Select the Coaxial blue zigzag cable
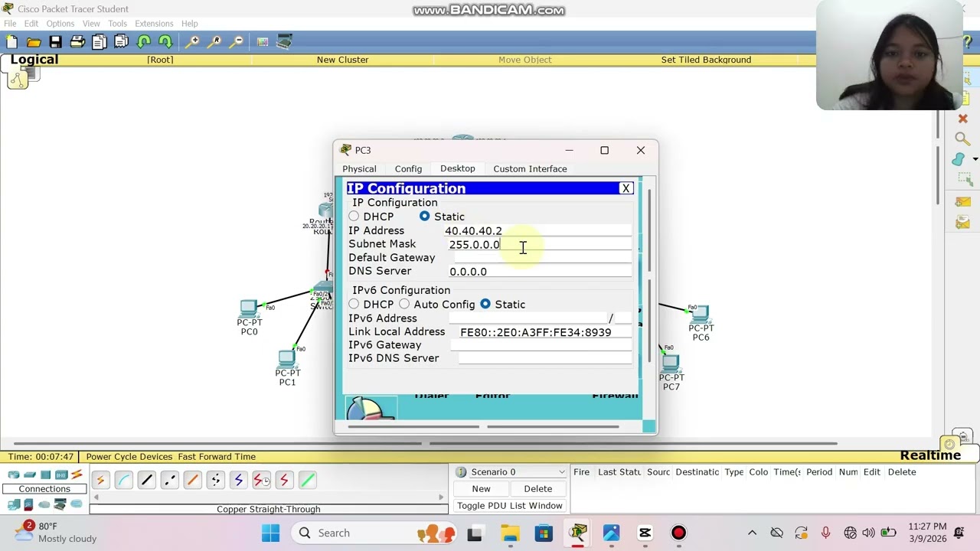The width and height of the screenshot is (980, 551). pos(238,480)
